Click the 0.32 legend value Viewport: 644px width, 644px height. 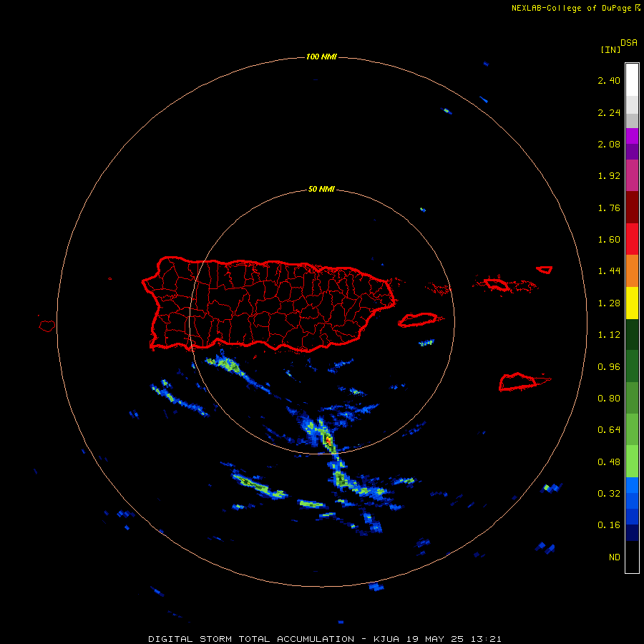click(x=609, y=494)
